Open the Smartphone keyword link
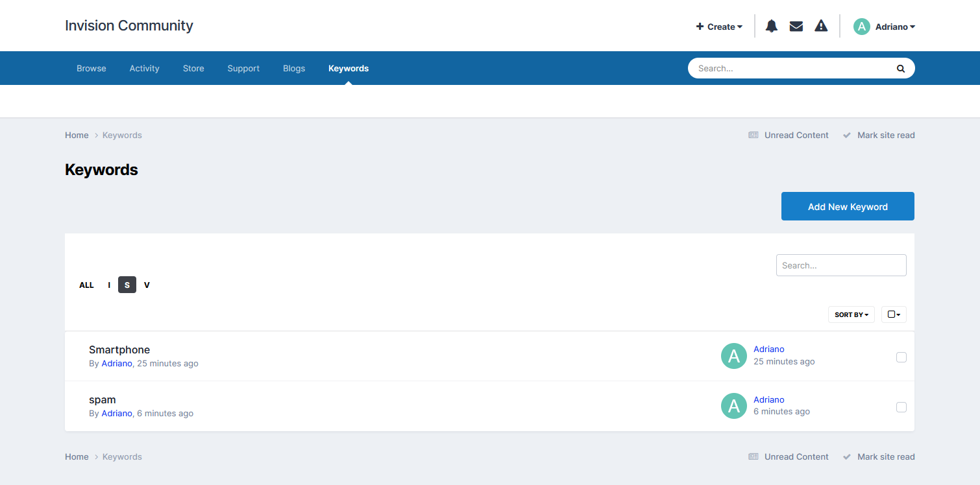This screenshot has height=485, width=980. (x=119, y=349)
